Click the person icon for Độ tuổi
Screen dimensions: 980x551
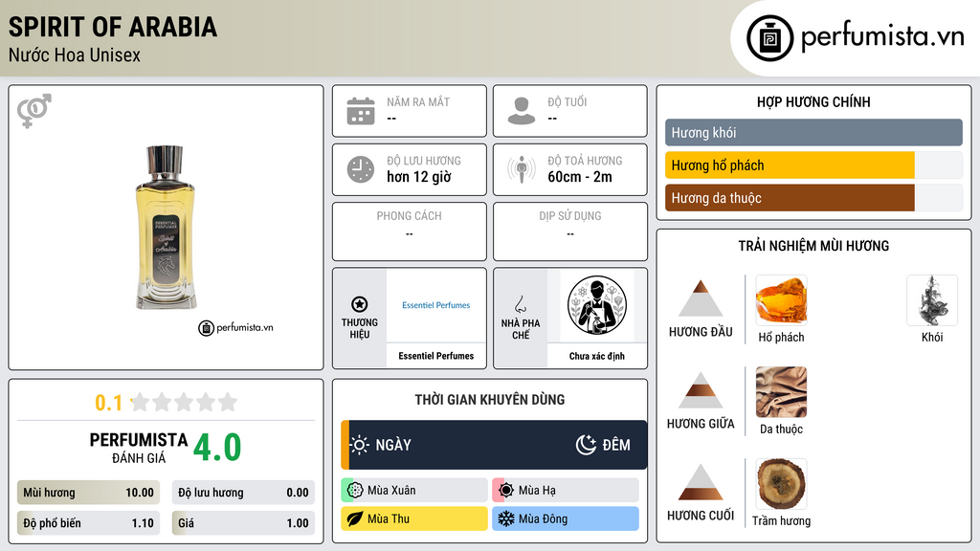tap(522, 111)
